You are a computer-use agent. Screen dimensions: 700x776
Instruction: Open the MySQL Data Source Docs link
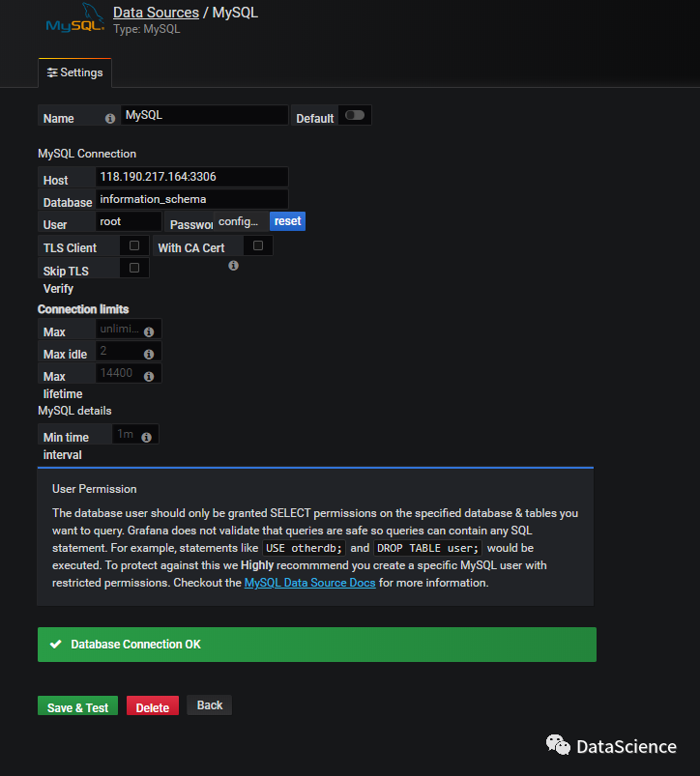[310, 583]
